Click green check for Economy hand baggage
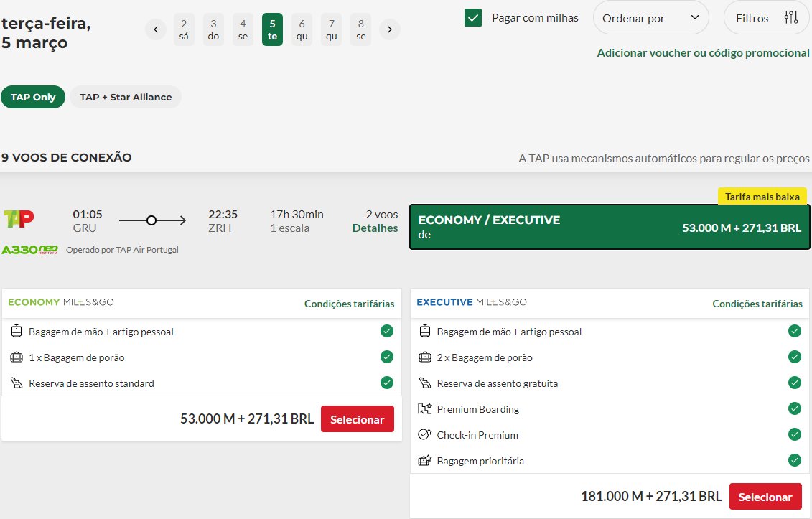Viewport: 812px width, 519px height. pyautogui.click(x=387, y=331)
